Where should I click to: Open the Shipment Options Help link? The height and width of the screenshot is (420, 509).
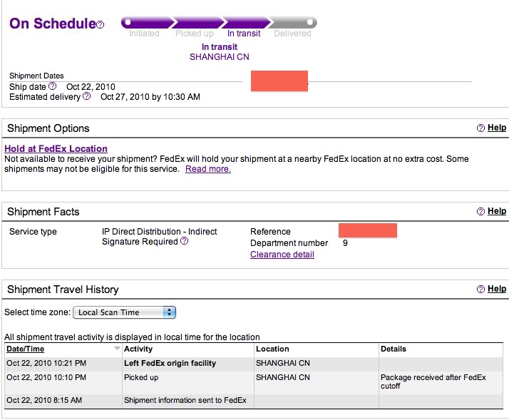(497, 128)
